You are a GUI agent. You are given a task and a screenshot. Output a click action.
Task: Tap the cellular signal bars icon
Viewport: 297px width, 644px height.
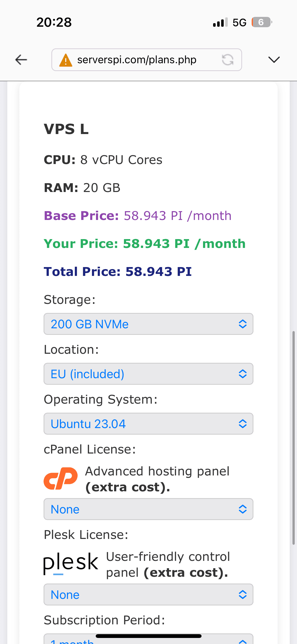click(220, 22)
